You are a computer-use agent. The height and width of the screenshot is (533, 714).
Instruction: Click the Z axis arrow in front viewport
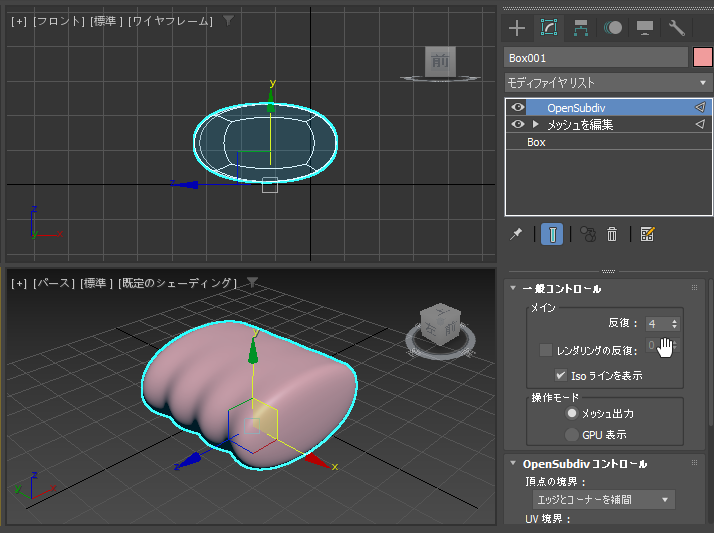(x=187, y=184)
